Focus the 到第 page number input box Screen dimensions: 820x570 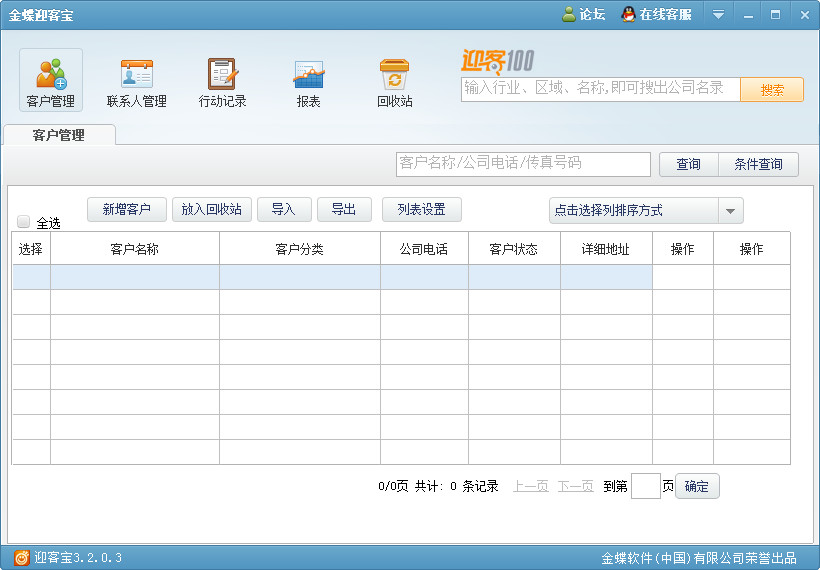pos(645,486)
